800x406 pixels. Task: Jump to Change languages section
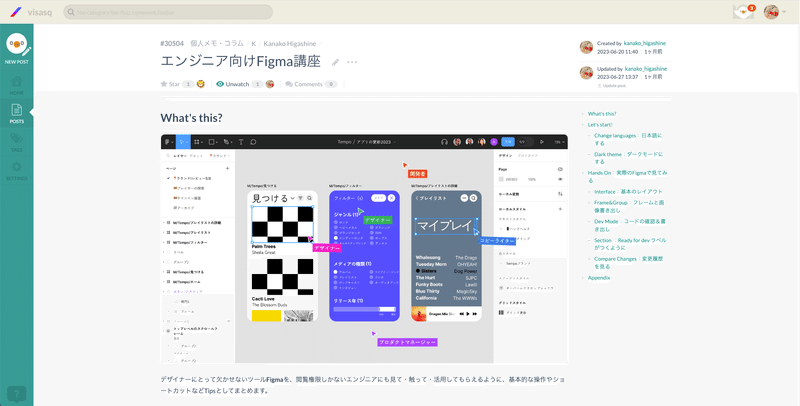(x=628, y=139)
